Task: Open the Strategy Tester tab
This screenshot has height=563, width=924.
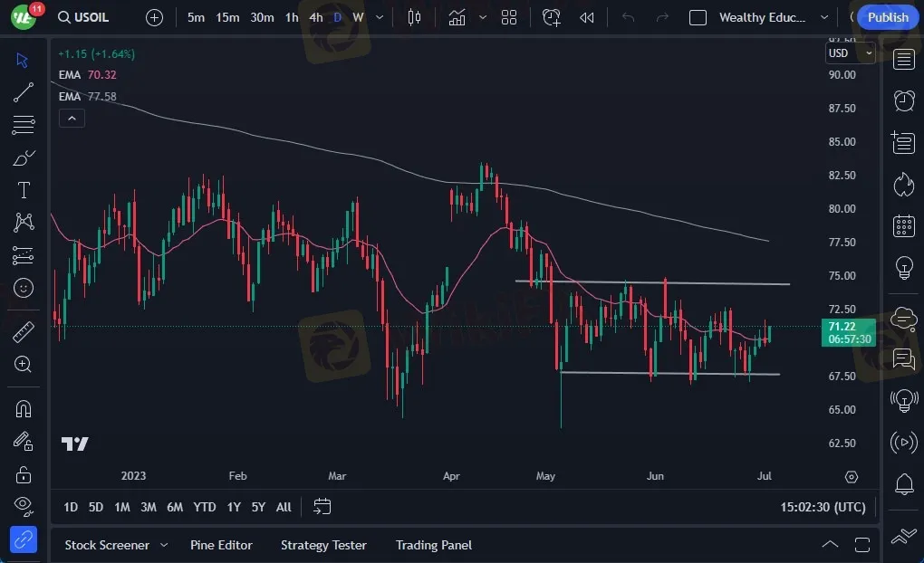Action: (323, 545)
